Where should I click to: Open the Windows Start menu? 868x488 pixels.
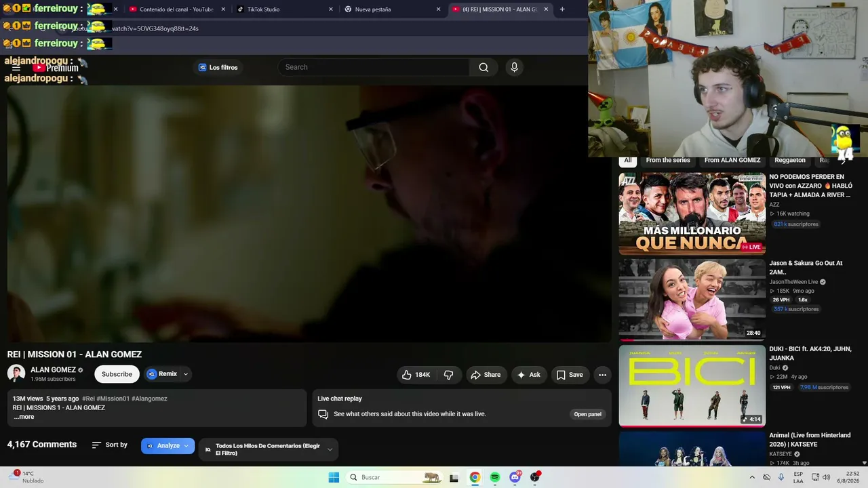[x=334, y=477]
